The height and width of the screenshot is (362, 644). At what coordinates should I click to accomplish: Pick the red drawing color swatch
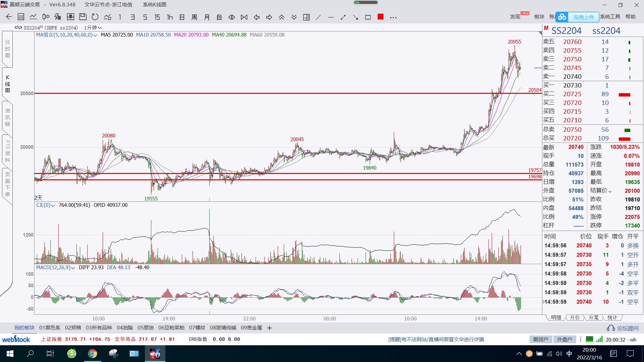(x=380, y=17)
